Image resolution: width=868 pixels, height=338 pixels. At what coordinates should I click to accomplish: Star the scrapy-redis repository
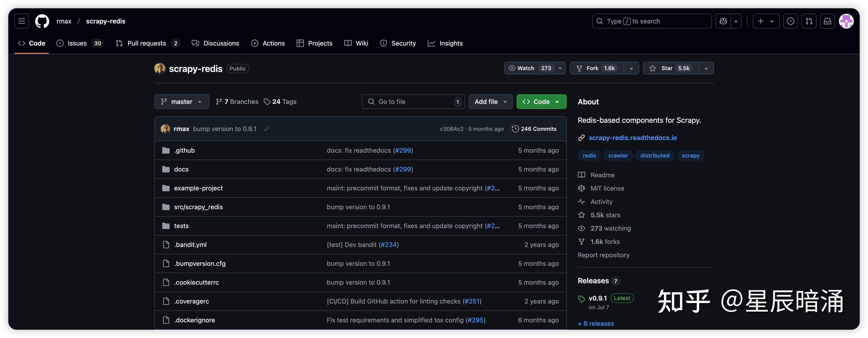(x=671, y=68)
